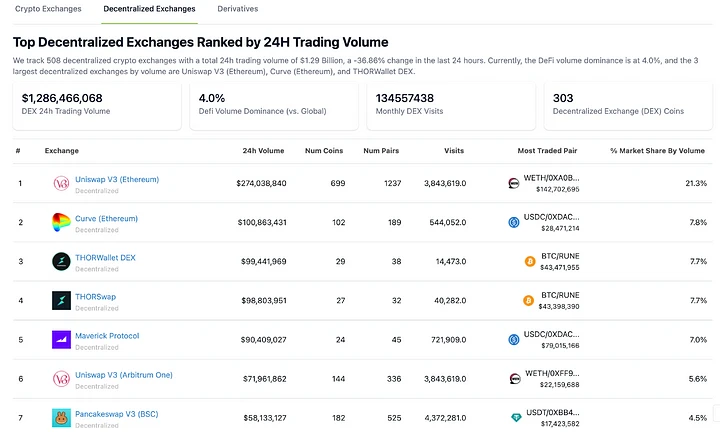
Task: Sort by the 24h Volume column header
Action: coord(263,151)
